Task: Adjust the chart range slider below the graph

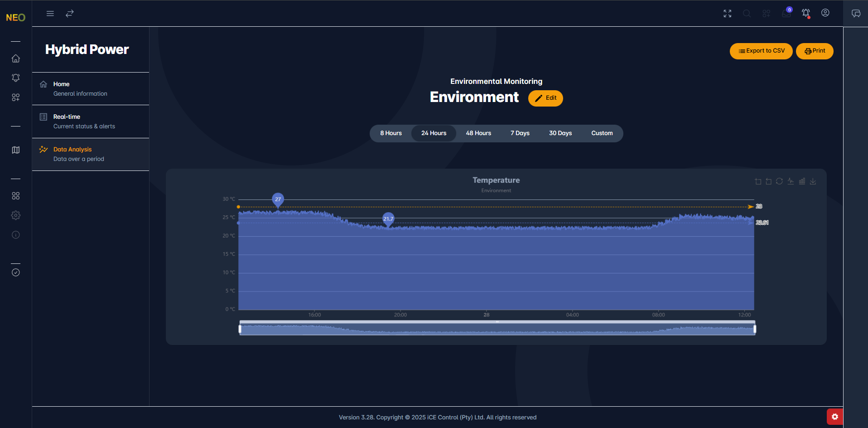Action: click(x=496, y=327)
